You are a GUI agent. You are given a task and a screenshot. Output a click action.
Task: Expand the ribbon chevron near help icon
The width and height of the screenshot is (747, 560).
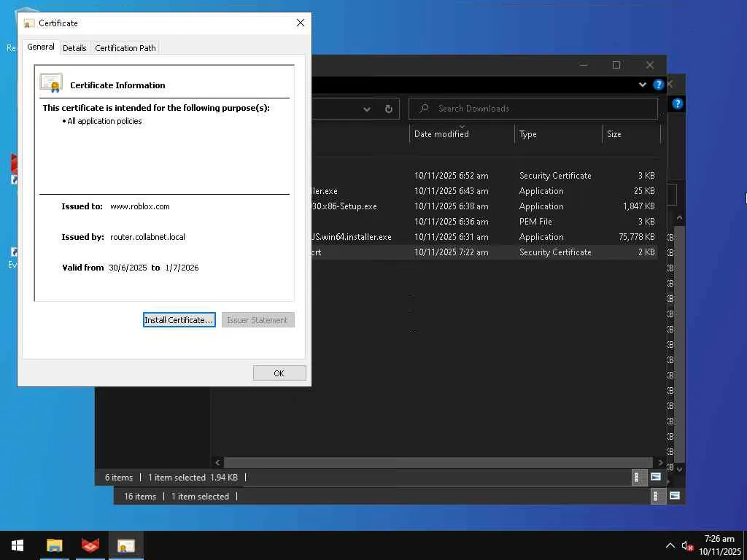(643, 85)
